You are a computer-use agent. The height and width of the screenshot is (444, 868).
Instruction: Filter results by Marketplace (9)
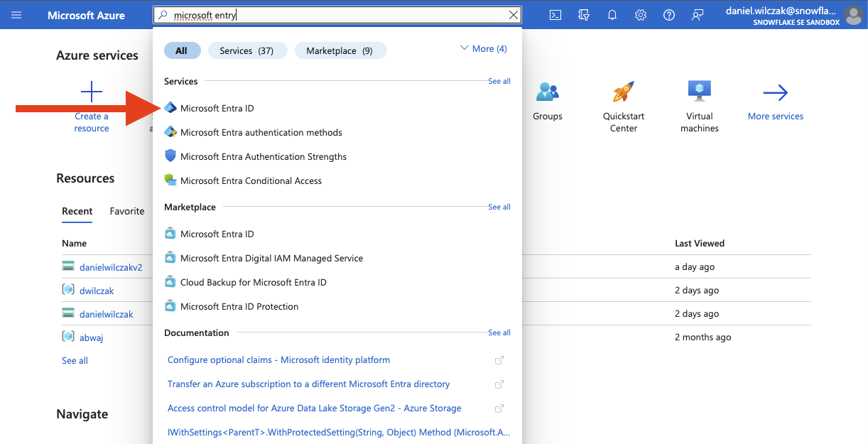point(339,50)
